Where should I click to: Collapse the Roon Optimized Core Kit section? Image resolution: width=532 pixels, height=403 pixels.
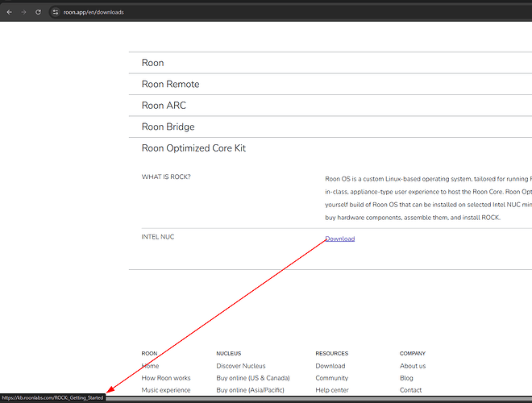click(x=330, y=148)
